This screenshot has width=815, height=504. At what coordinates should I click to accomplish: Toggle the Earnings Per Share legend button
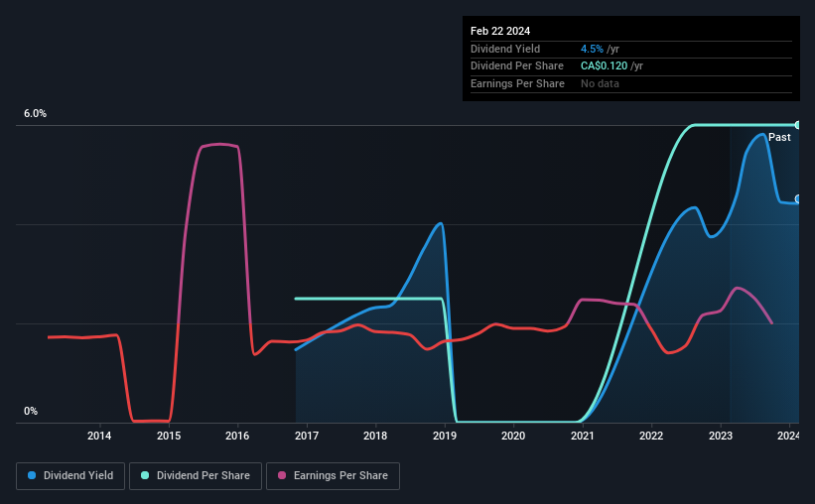click(333, 476)
